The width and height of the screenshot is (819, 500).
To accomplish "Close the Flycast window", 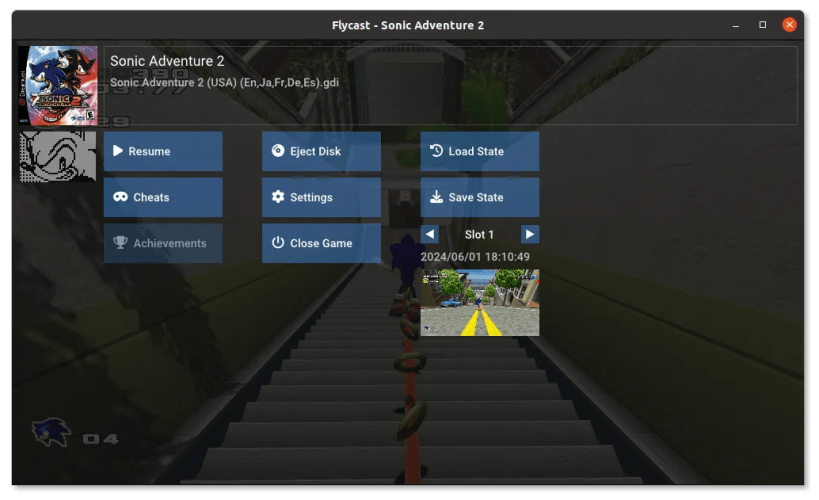I will [x=789, y=25].
